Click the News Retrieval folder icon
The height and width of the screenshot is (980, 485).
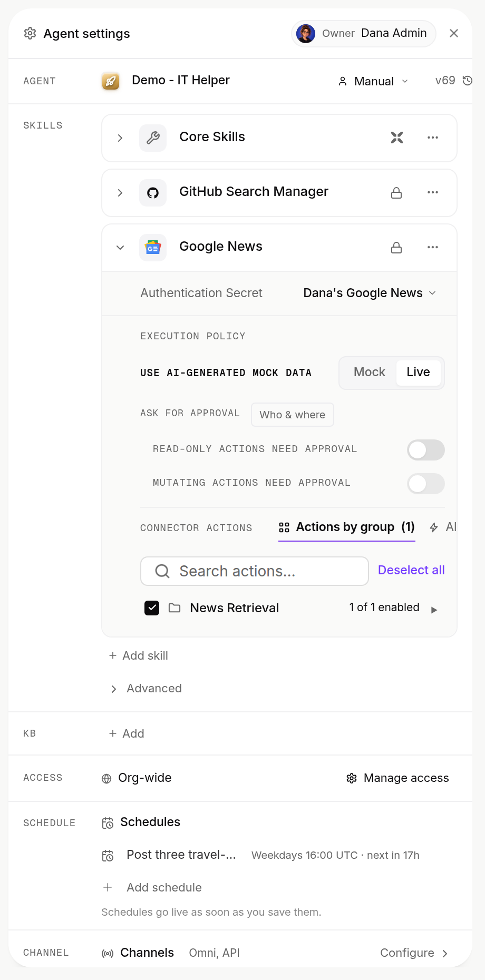[174, 608]
